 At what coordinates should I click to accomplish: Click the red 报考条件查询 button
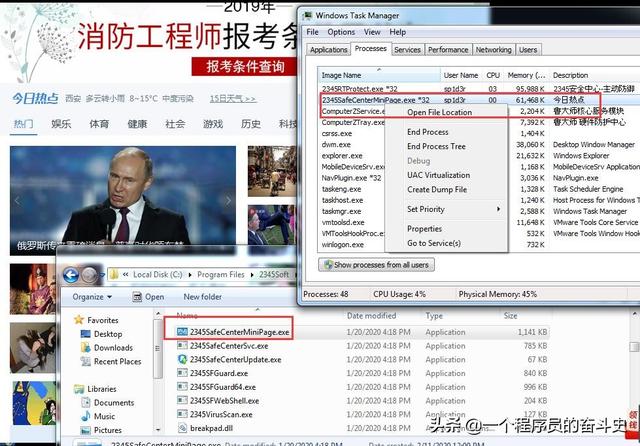(x=244, y=66)
